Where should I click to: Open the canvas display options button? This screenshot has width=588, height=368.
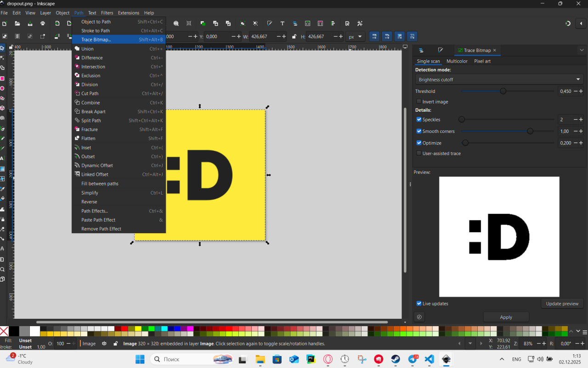click(405, 46)
